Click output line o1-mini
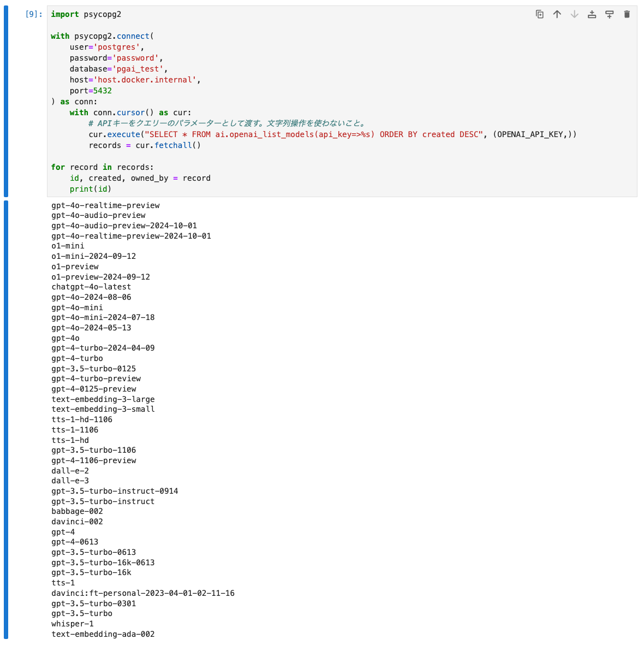Screen dimensions: 644x645 68,246
